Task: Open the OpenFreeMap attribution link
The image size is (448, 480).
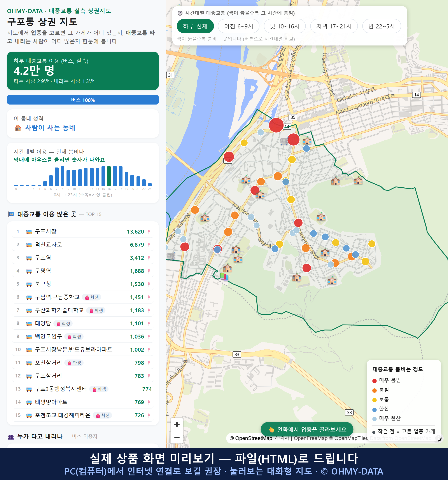Action: point(311,438)
